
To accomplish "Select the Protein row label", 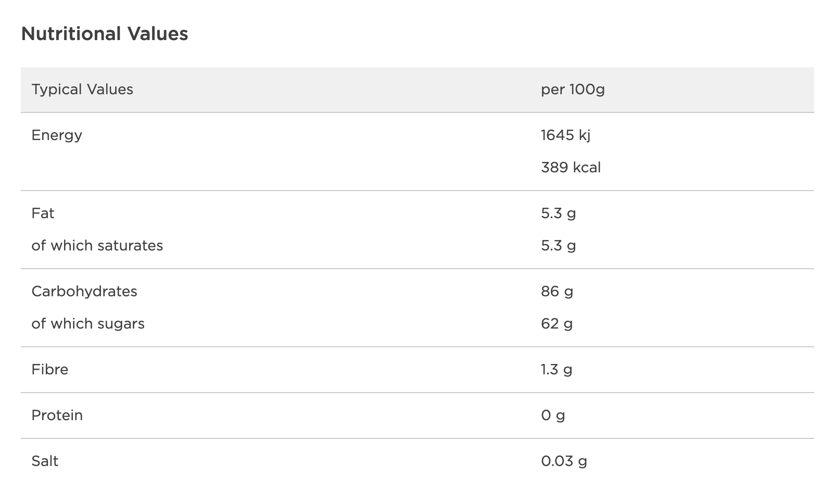I will [57, 415].
